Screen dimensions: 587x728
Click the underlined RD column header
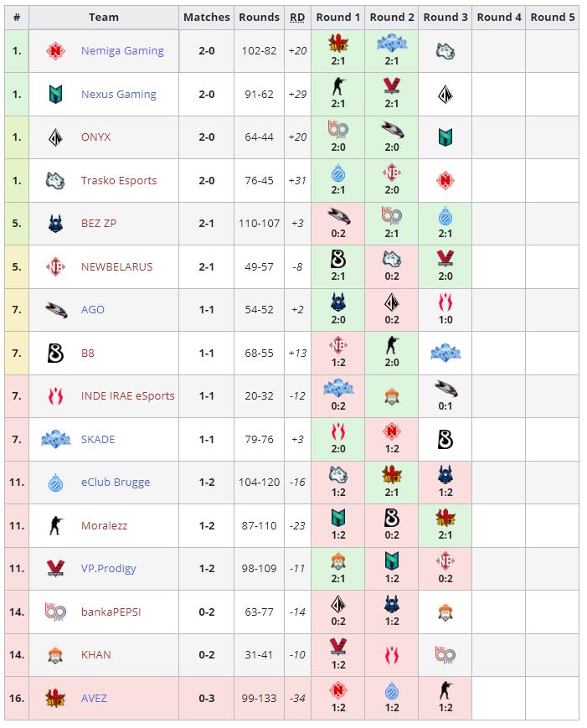coord(297,17)
